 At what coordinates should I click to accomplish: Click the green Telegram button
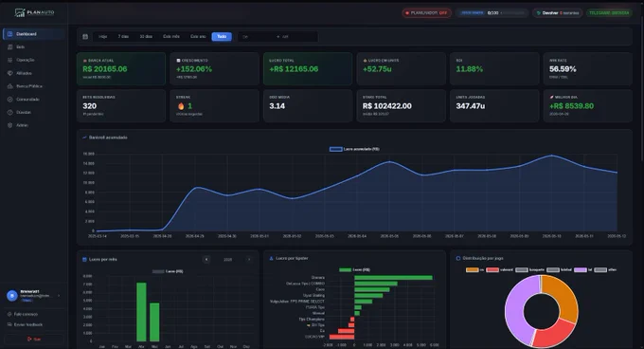[x=609, y=13]
